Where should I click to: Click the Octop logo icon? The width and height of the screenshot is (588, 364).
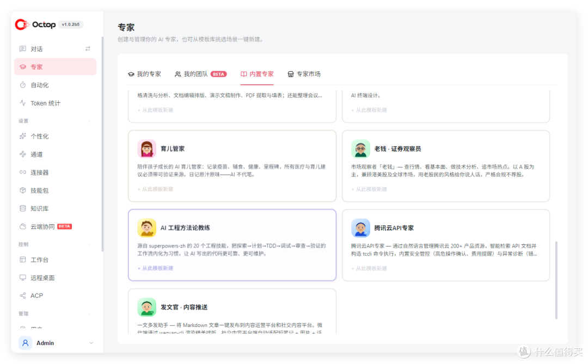(22, 24)
